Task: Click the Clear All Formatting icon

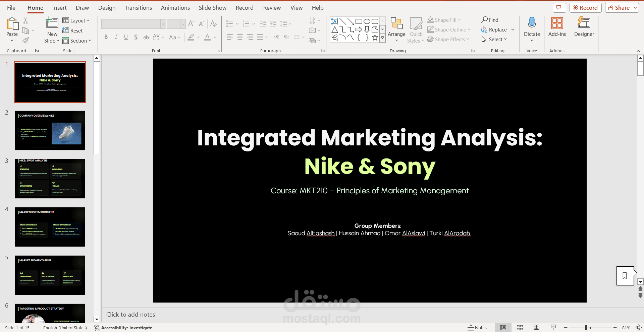Action: [x=213, y=23]
